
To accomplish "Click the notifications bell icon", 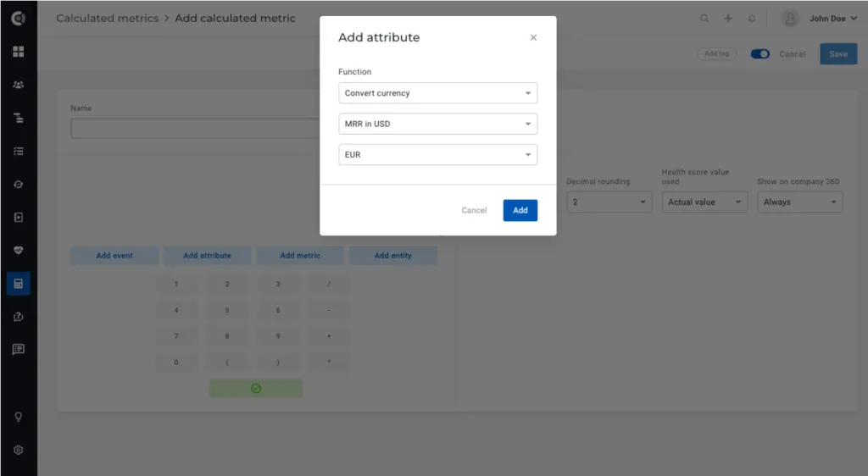I will [x=752, y=19].
